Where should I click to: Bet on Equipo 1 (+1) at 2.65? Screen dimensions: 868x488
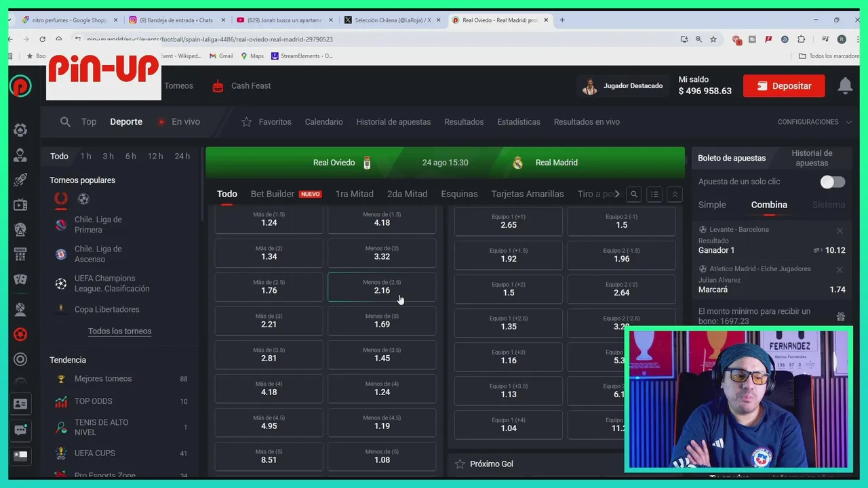pos(509,221)
